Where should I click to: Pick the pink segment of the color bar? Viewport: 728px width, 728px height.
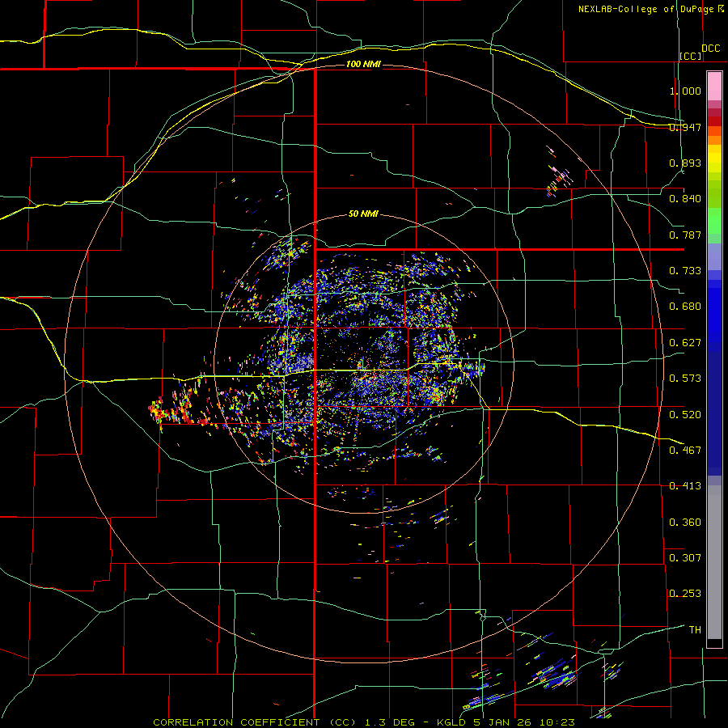pyautogui.click(x=714, y=87)
